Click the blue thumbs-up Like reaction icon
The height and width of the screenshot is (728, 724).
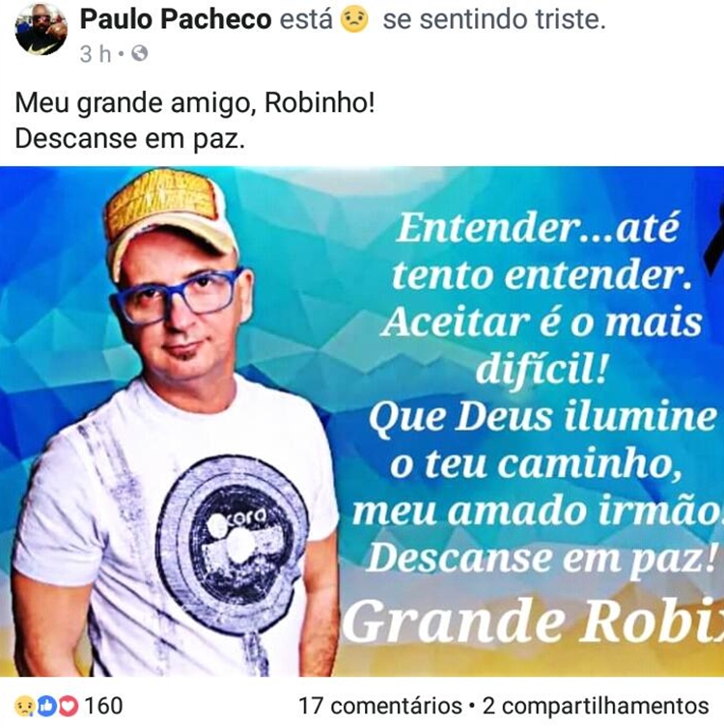click(x=47, y=706)
